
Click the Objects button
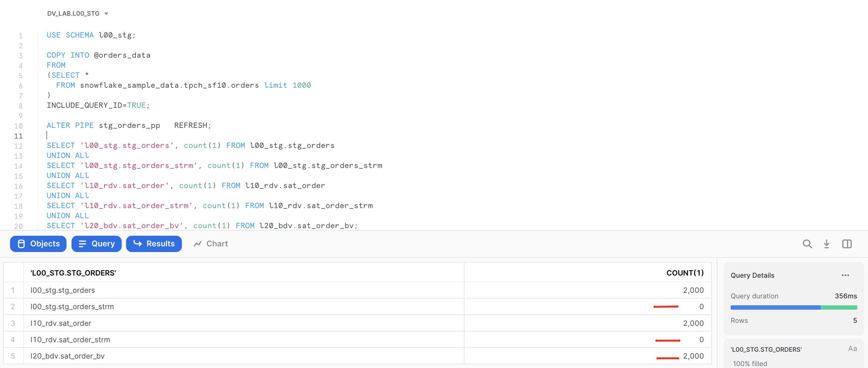coord(38,244)
